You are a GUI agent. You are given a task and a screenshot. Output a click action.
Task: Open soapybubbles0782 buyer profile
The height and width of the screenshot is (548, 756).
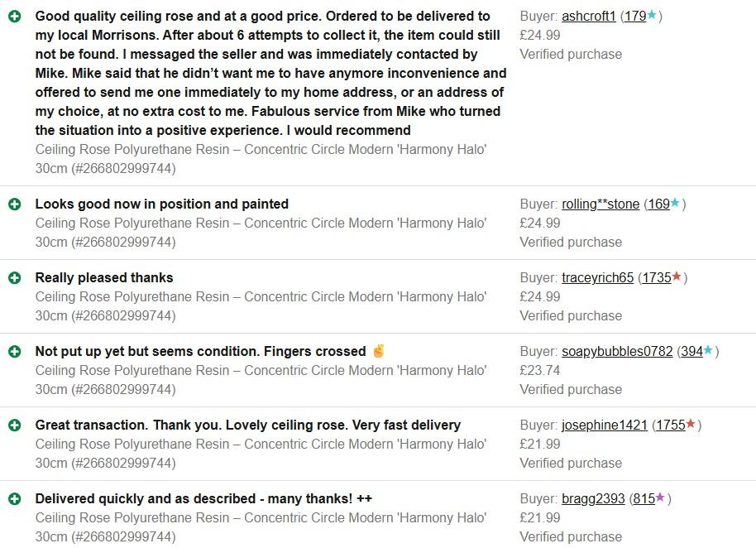point(617,352)
